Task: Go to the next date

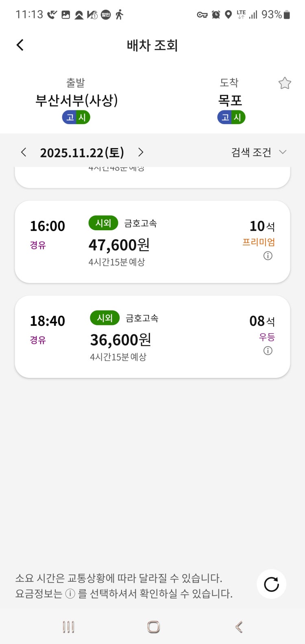Action: tap(141, 152)
